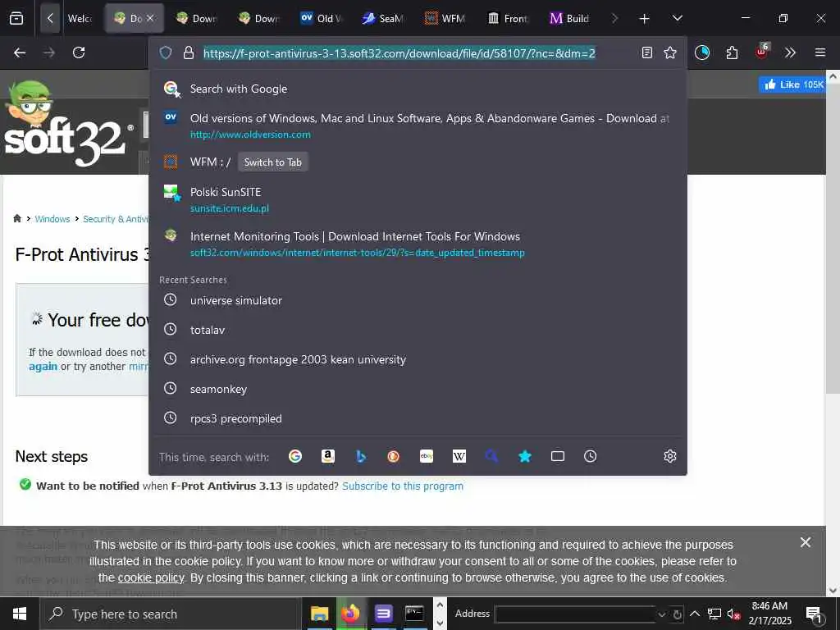
Task: Open the Firefox application hamburger menu
Action: (x=819, y=52)
